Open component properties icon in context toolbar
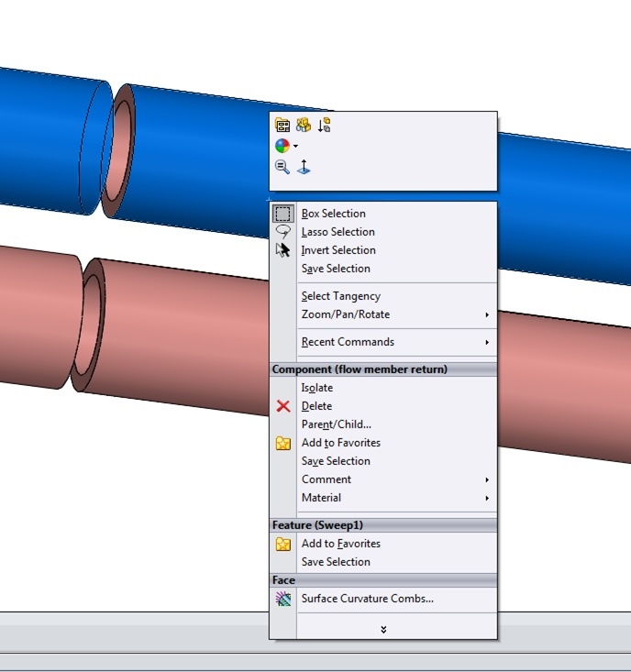The image size is (631, 672). (x=282, y=125)
